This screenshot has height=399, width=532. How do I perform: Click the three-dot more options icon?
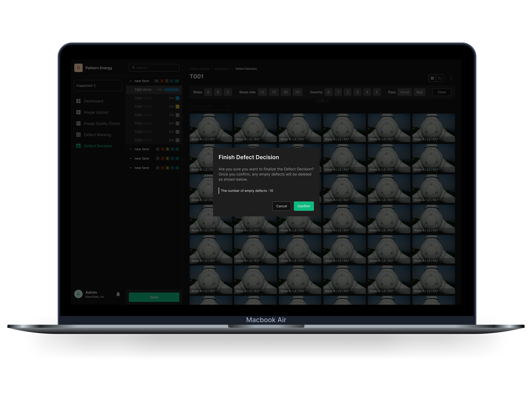point(451,78)
